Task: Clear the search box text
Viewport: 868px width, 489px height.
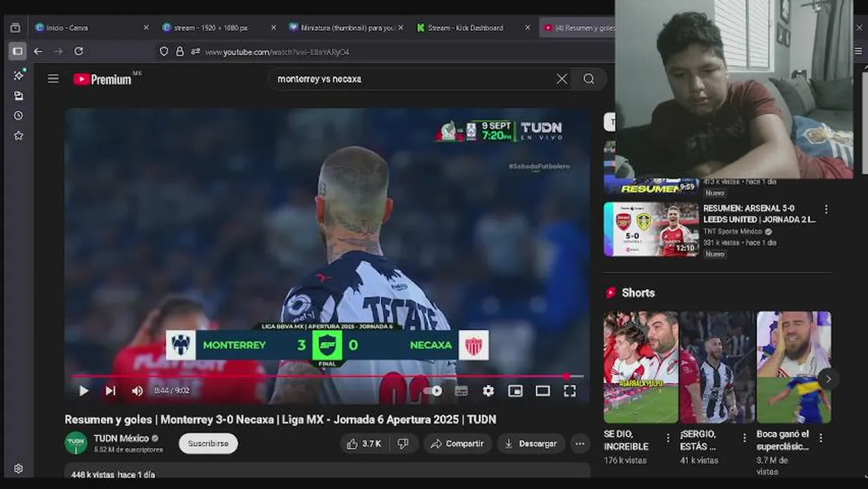Action: (x=562, y=79)
